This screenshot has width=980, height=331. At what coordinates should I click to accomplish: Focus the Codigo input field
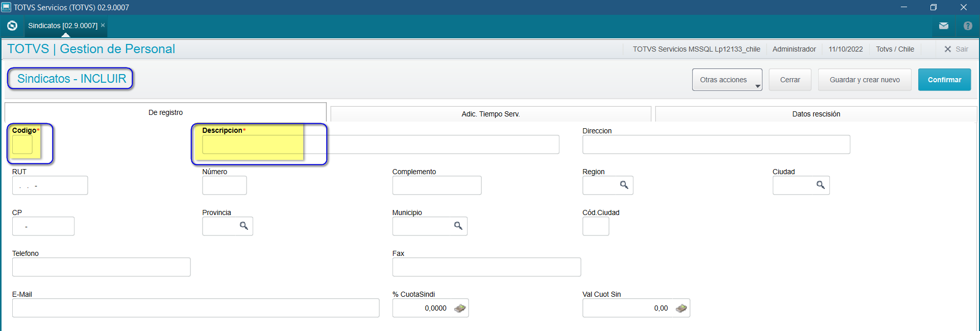[22, 145]
